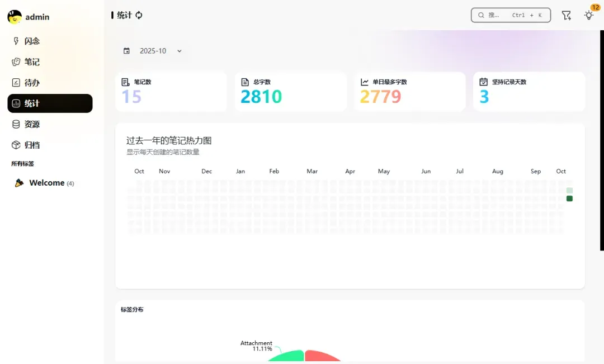The image size is (604, 364).
Task: Open the filter icon in top bar
Action: click(566, 15)
